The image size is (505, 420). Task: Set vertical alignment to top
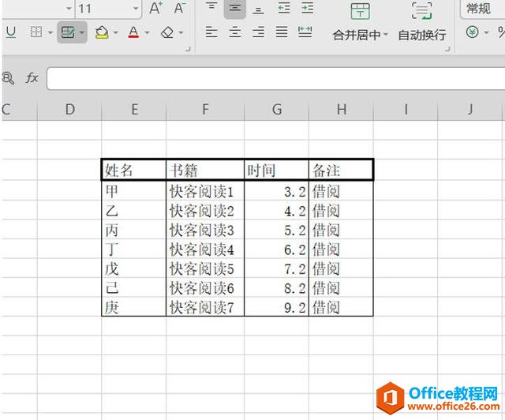[211, 8]
